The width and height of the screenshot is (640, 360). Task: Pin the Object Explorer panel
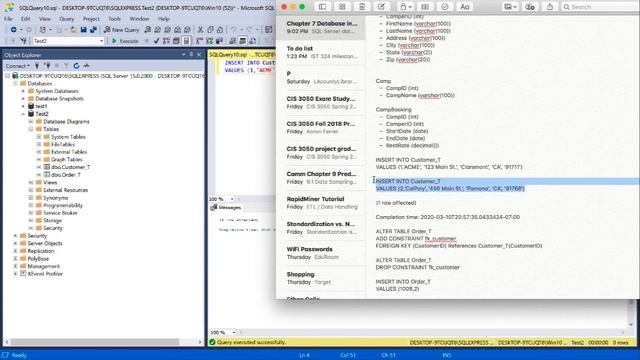pyautogui.click(x=191, y=54)
